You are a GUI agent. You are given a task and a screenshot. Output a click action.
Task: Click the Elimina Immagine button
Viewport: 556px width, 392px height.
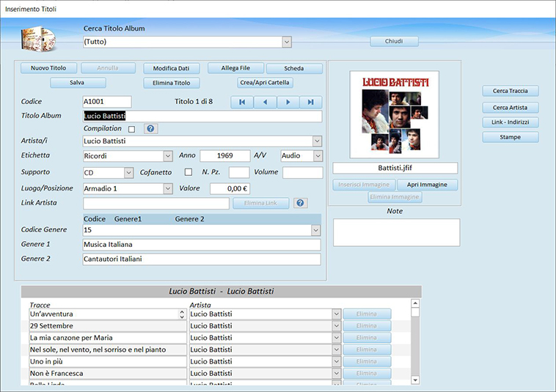pyautogui.click(x=395, y=197)
